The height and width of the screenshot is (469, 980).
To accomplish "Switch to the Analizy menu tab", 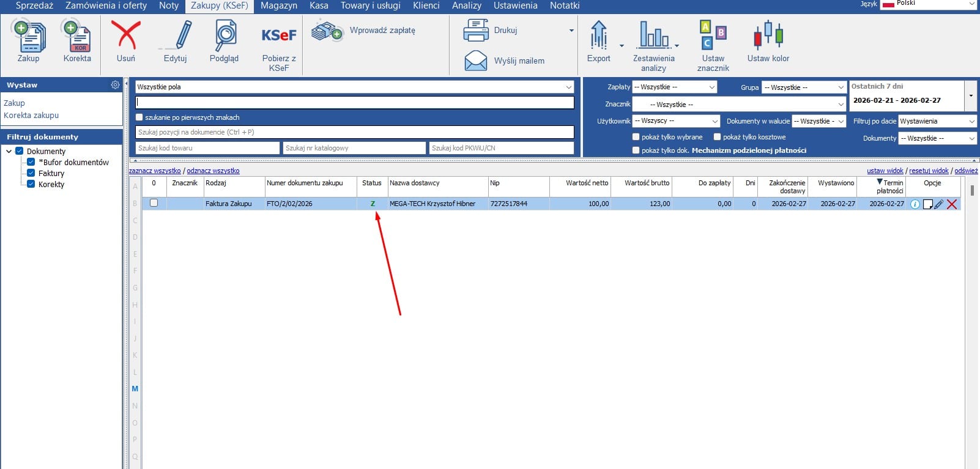I will click(466, 6).
